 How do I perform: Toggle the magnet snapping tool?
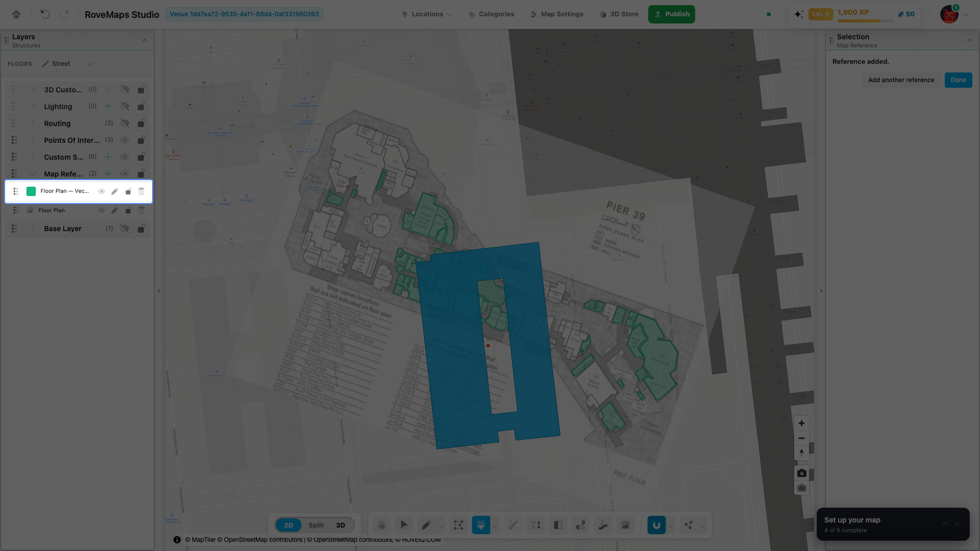(x=656, y=525)
